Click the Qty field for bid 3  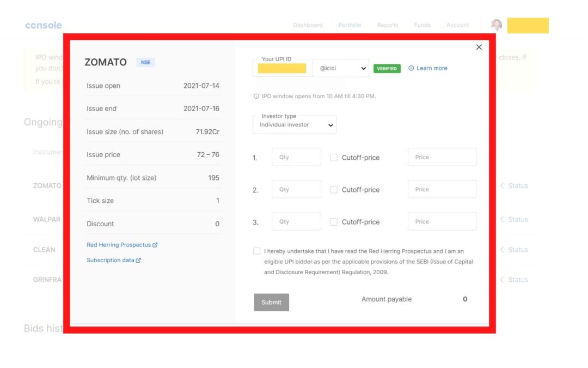point(296,221)
